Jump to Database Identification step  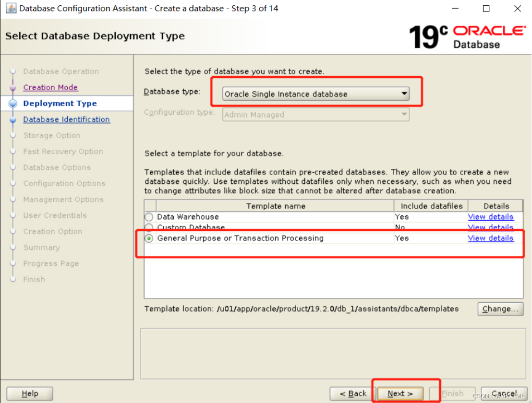tap(66, 119)
